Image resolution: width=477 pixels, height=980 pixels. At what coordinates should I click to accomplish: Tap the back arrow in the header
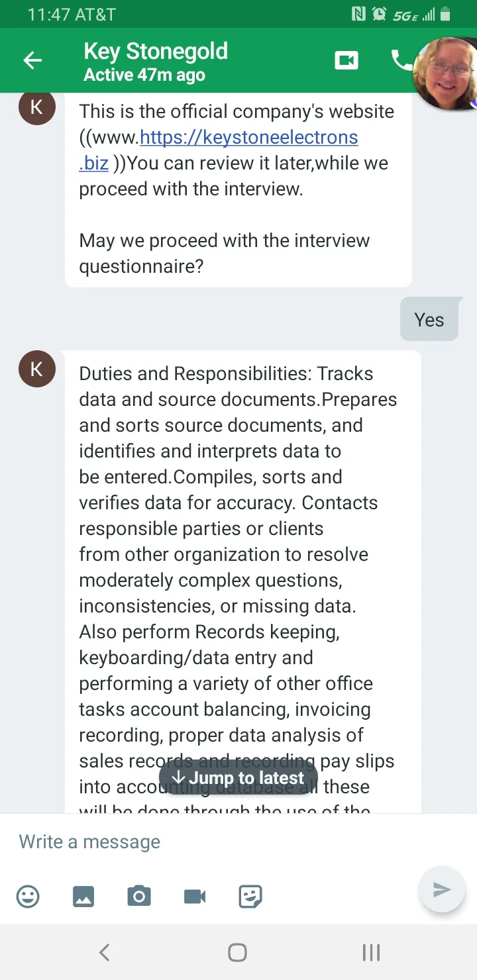tap(32, 61)
